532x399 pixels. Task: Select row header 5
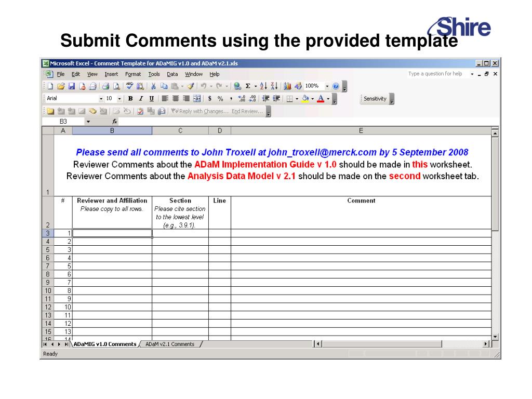point(48,250)
